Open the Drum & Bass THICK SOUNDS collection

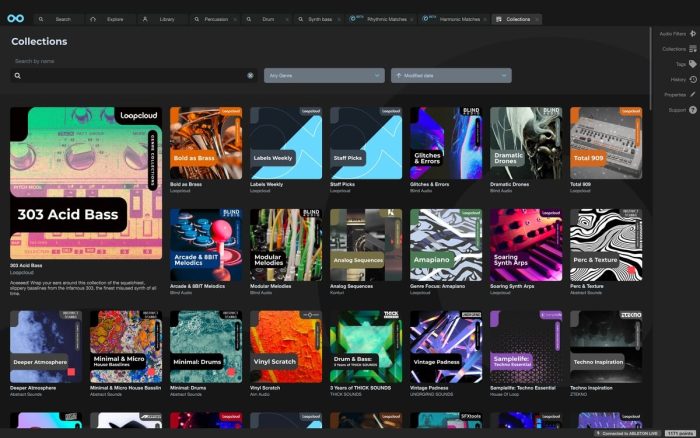pos(366,347)
